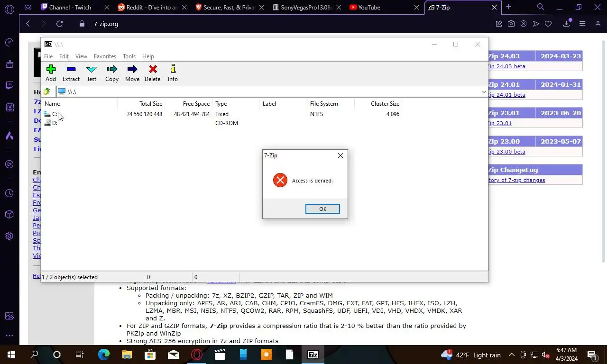
Task: Open the 7-Zip 23.00 beta link
Action: click(506, 152)
